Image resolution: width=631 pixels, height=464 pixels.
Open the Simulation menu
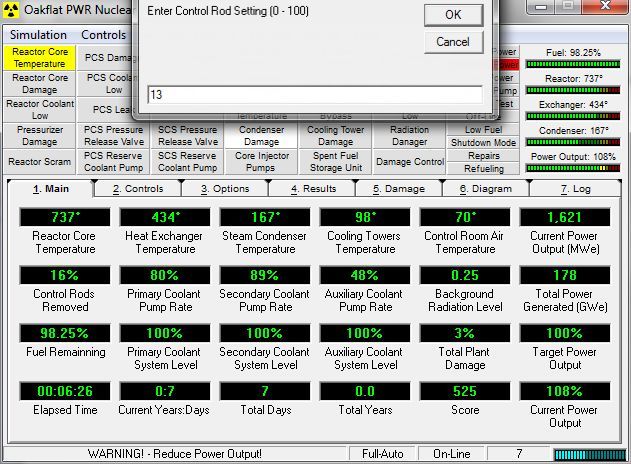click(x=38, y=35)
